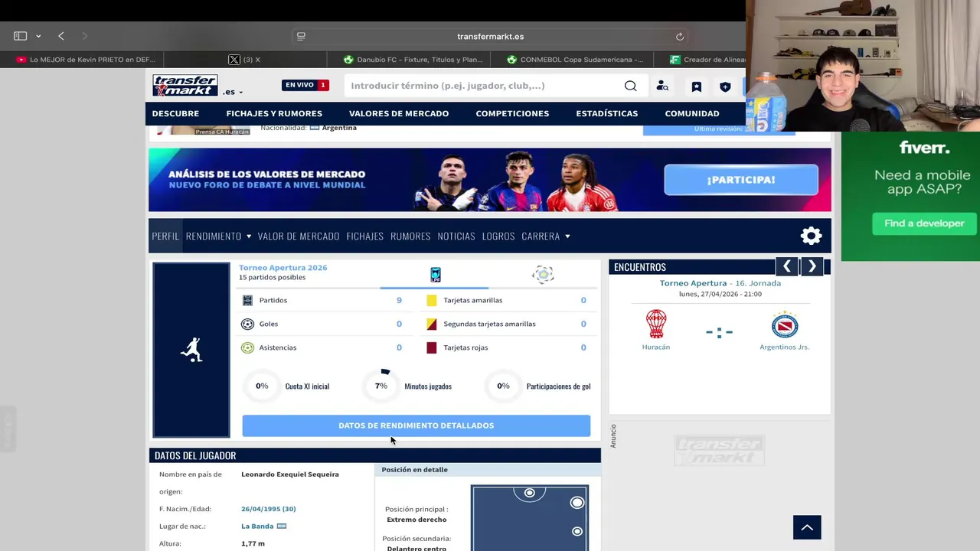Select the transfermarkt.es address bar
Image resolution: width=980 pixels, height=551 pixels.
pos(490,36)
